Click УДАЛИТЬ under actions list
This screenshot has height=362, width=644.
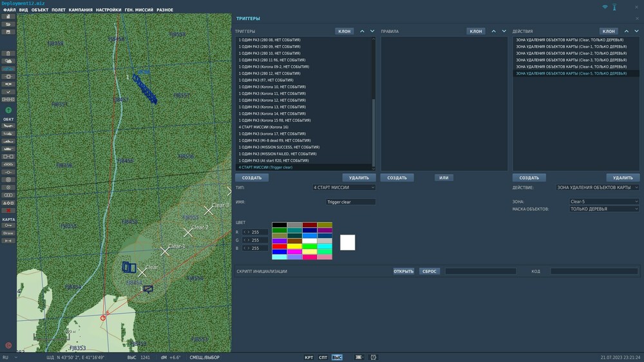623,178
